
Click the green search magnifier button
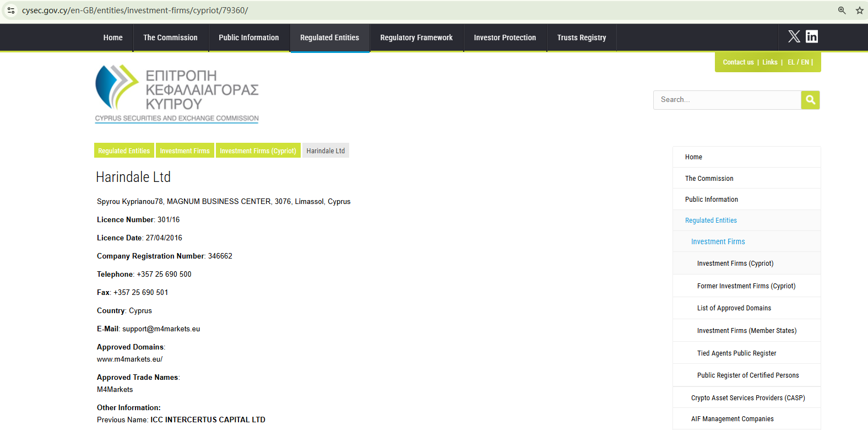pos(810,100)
